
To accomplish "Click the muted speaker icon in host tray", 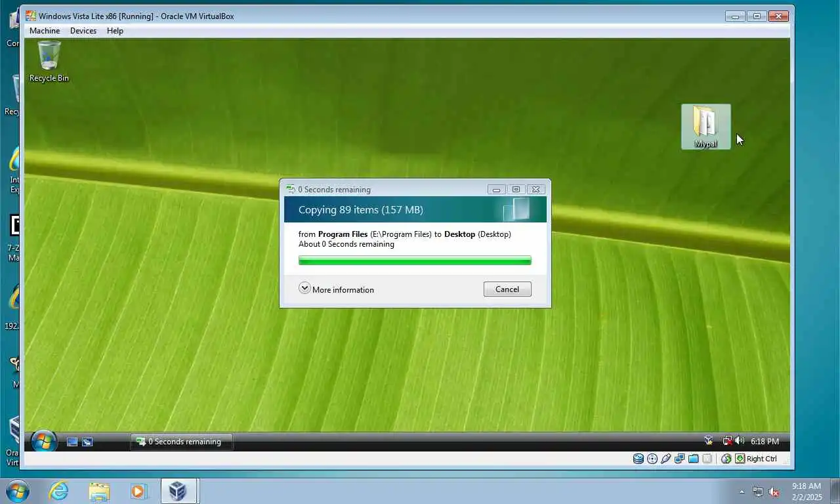I will [x=774, y=492].
